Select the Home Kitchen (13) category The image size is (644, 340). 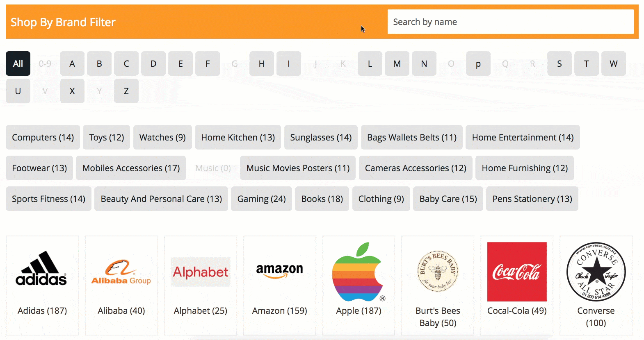238,137
